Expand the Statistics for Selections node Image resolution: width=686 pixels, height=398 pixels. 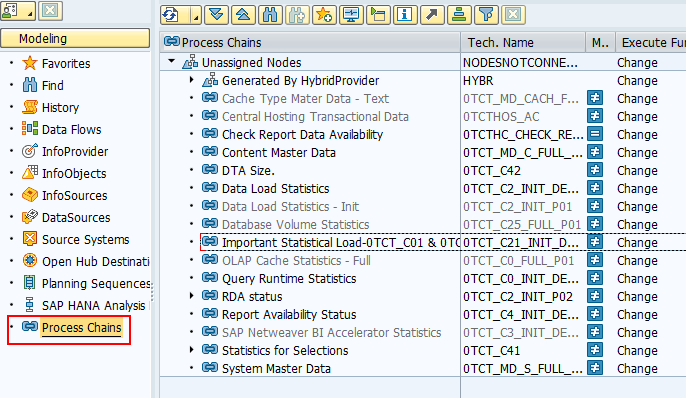(192, 350)
